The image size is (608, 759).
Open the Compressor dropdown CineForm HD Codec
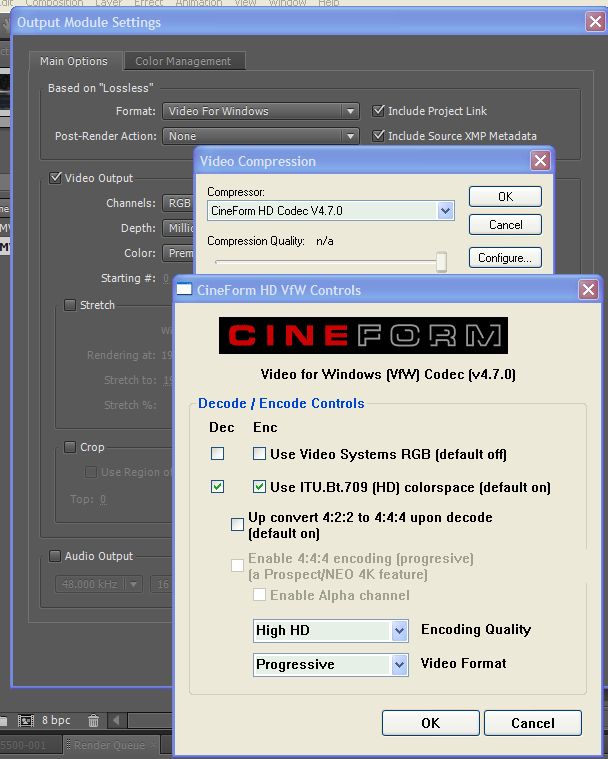331,211
